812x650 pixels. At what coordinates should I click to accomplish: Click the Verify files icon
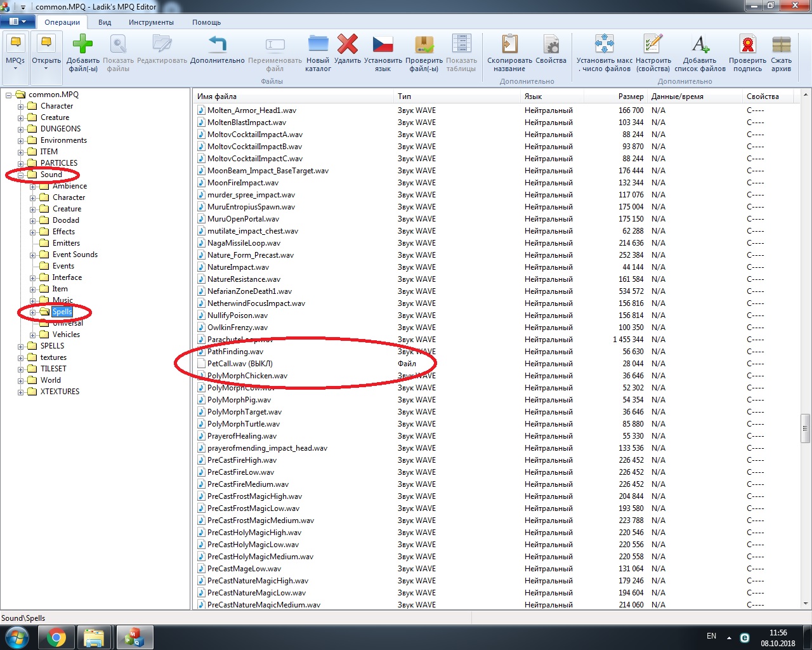pyautogui.click(x=424, y=44)
